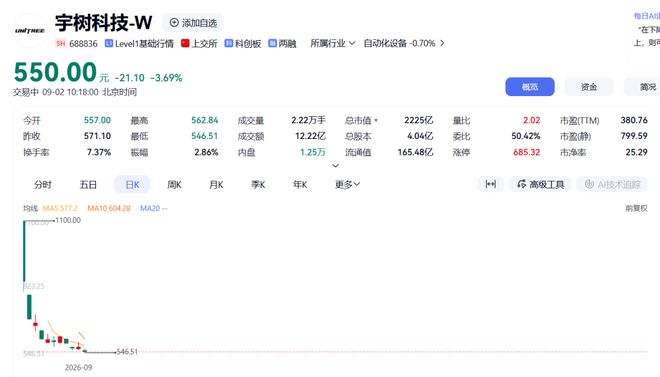This screenshot has width=660, height=377.
Task: Click the Unitree company logo
Action: [x=30, y=30]
